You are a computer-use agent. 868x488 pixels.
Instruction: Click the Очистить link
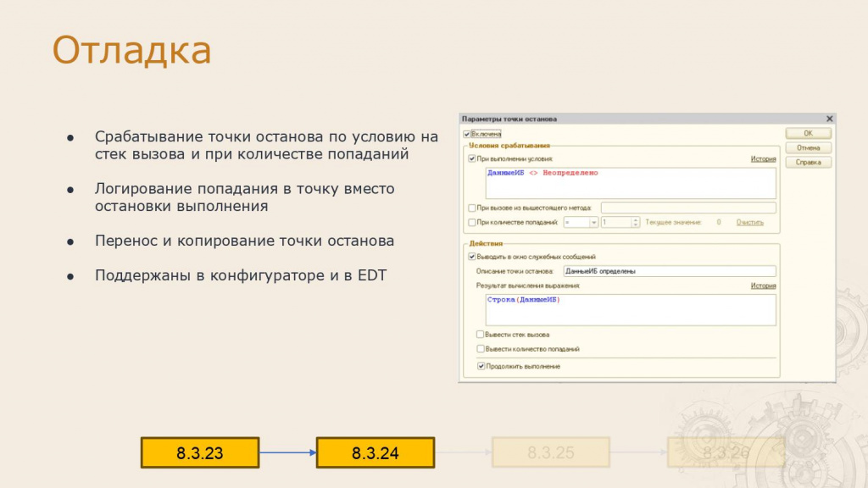(749, 223)
